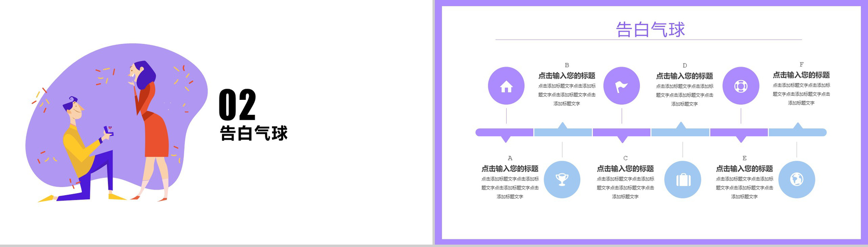Select the purple 告白气球 heading on right slide
Screen dimensions: 868x247
pyautogui.click(x=650, y=29)
